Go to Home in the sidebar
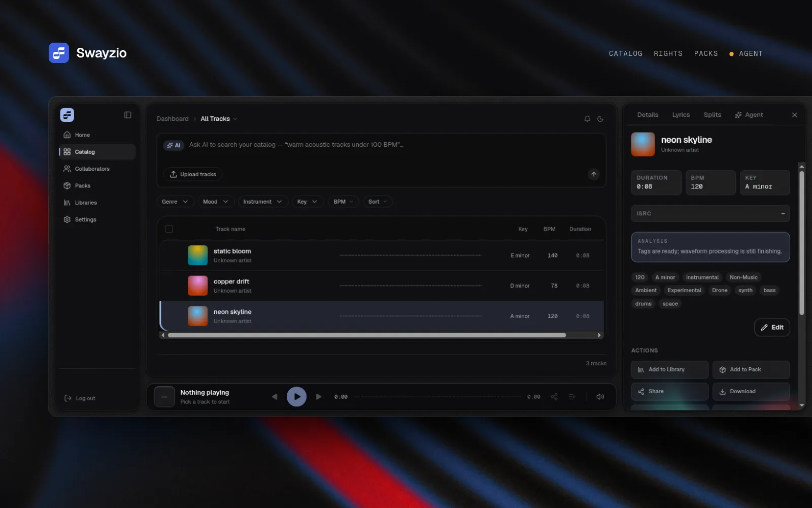812x508 pixels. tap(97, 135)
